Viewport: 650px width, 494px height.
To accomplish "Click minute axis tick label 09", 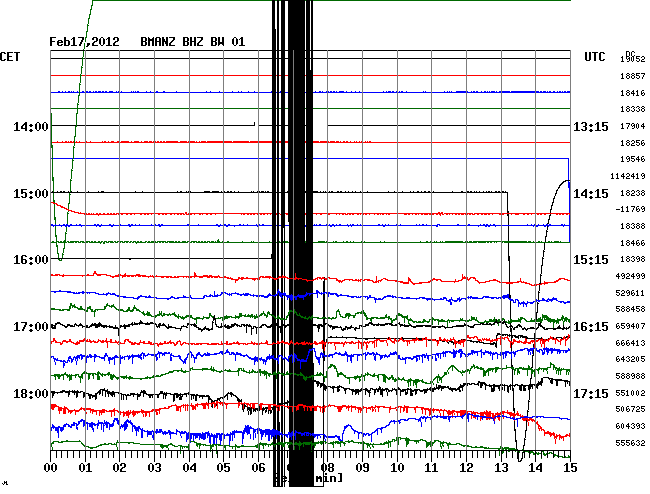I will (x=362, y=468).
